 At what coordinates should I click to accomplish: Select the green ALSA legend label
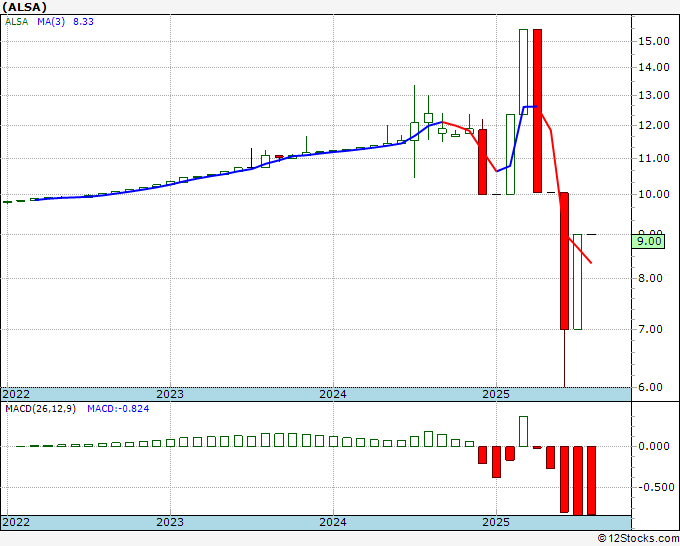(x=16, y=22)
